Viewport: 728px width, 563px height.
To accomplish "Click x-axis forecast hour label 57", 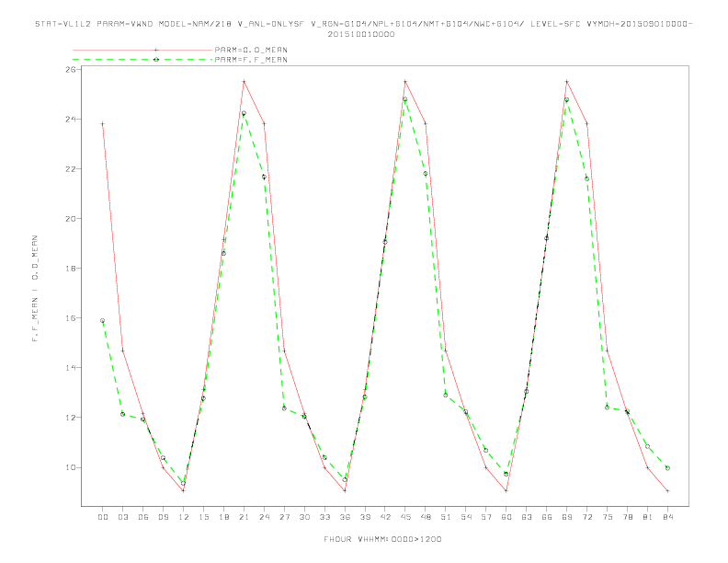I will coord(486,517).
